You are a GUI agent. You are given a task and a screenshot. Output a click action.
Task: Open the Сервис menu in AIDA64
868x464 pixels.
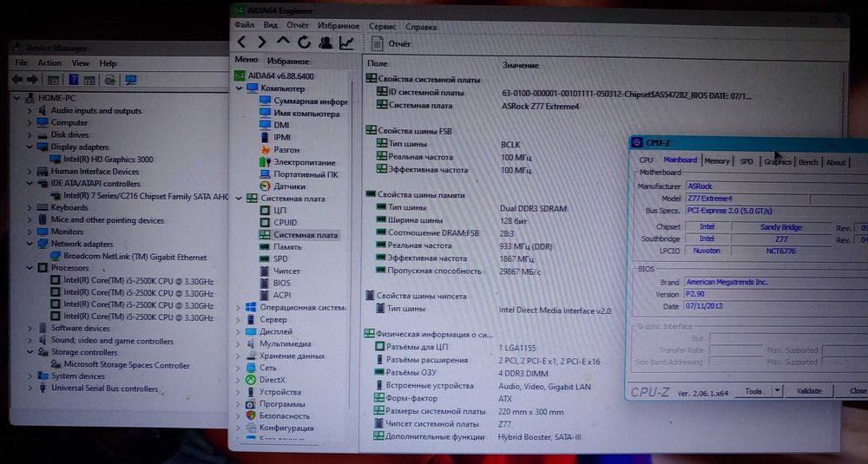tap(382, 27)
